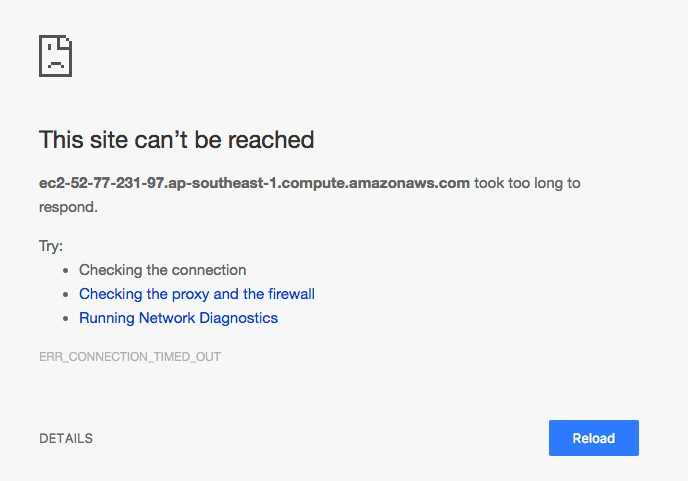Open the Running Network Diagnostics link
688x481 pixels.
[178, 318]
